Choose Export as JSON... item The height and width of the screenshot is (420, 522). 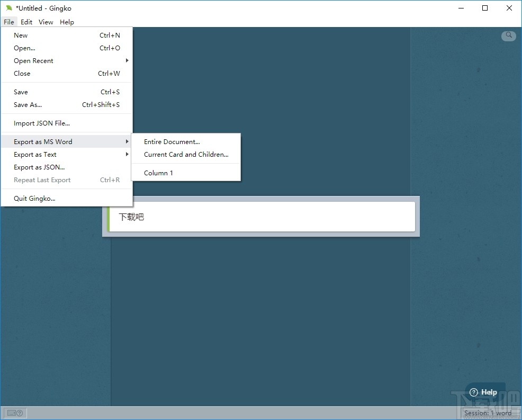click(x=67, y=167)
